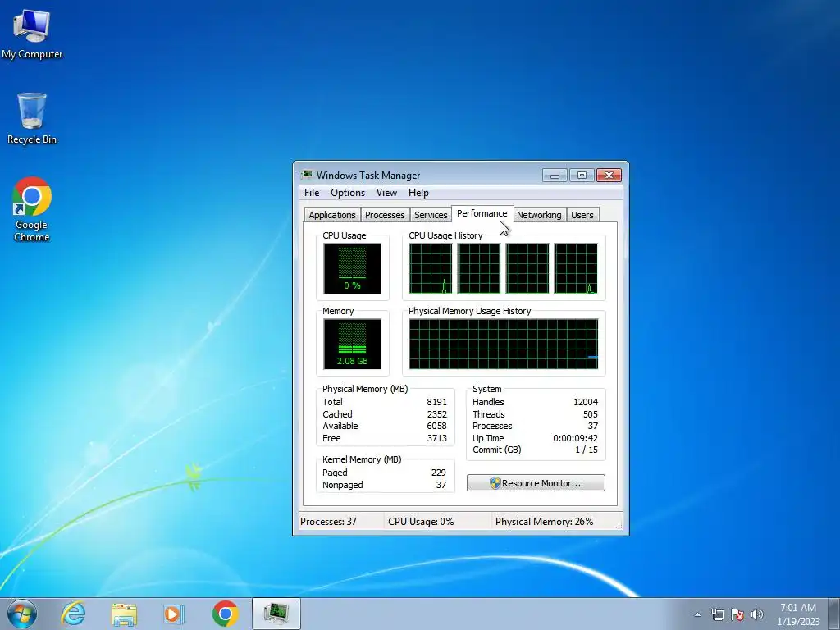Maximize the Task Manager window
The width and height of the screenshot is (840, 630).
582,176
